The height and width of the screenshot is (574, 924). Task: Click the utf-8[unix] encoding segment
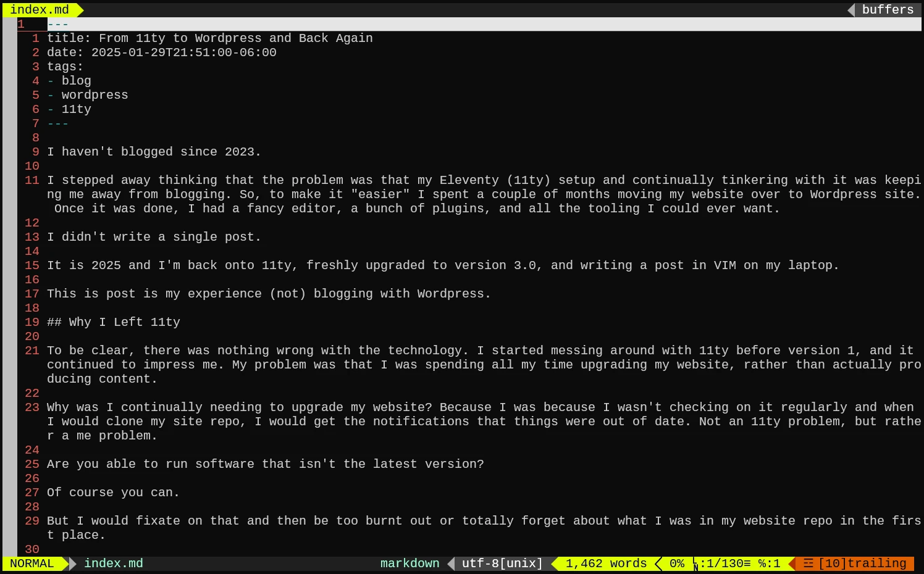pos(502,564)
